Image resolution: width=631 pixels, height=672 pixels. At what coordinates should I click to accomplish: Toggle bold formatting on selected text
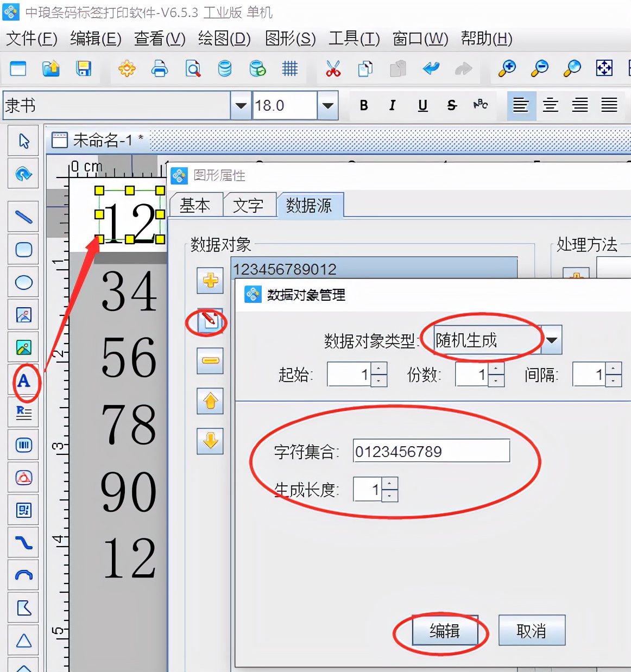pos(363,105)
